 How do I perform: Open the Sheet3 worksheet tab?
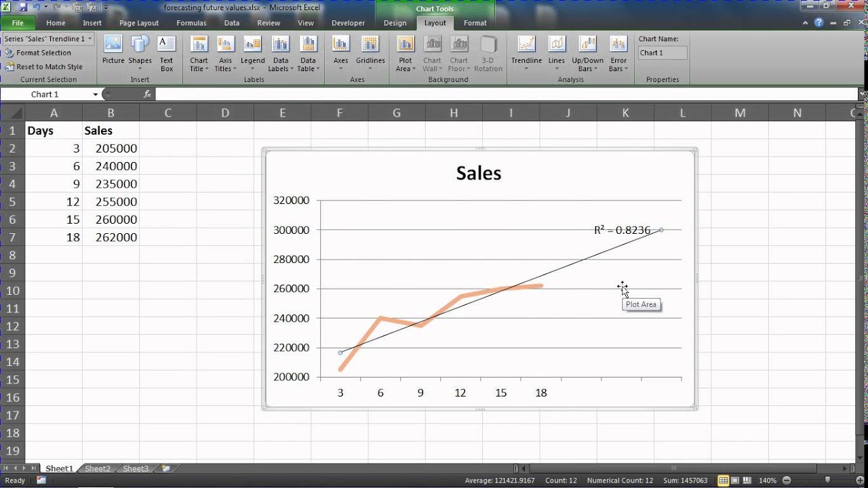(136, 468)
